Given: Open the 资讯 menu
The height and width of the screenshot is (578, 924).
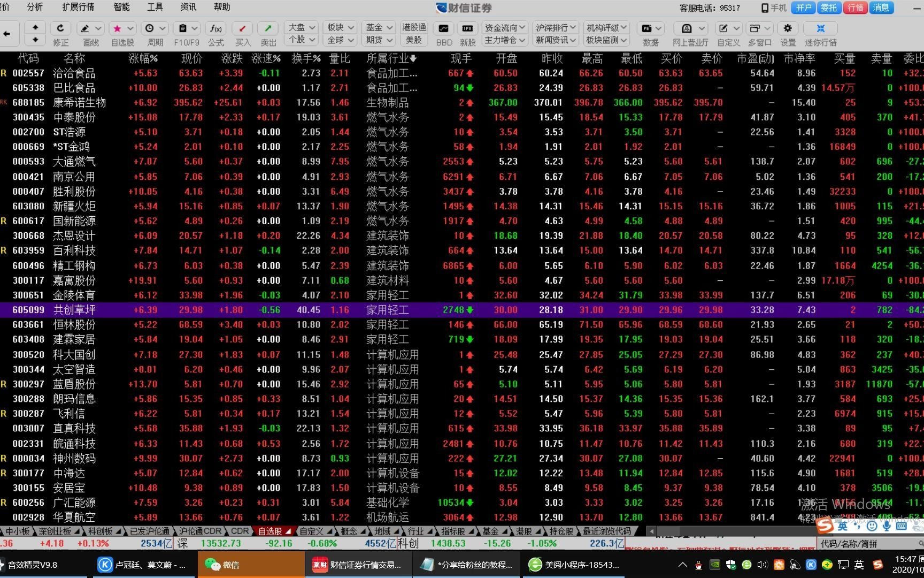Looking at the screenshot, I should click(188, 7).
